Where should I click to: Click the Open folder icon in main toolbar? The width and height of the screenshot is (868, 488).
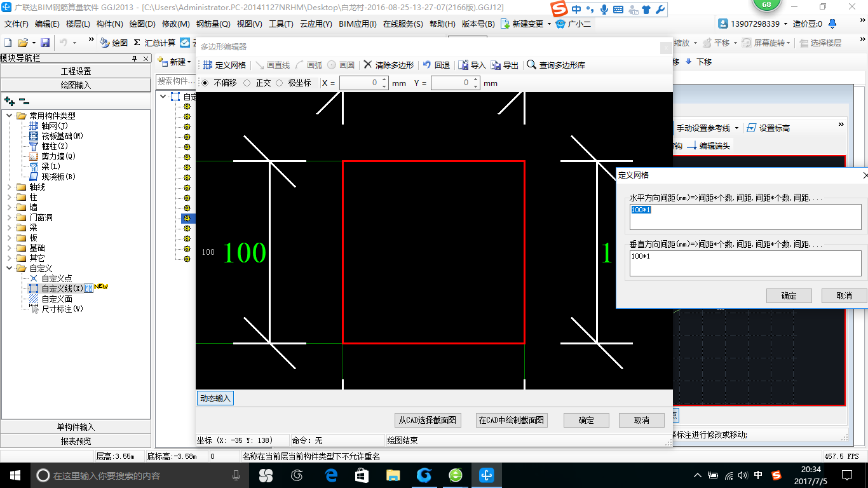(x=22, y=43)
